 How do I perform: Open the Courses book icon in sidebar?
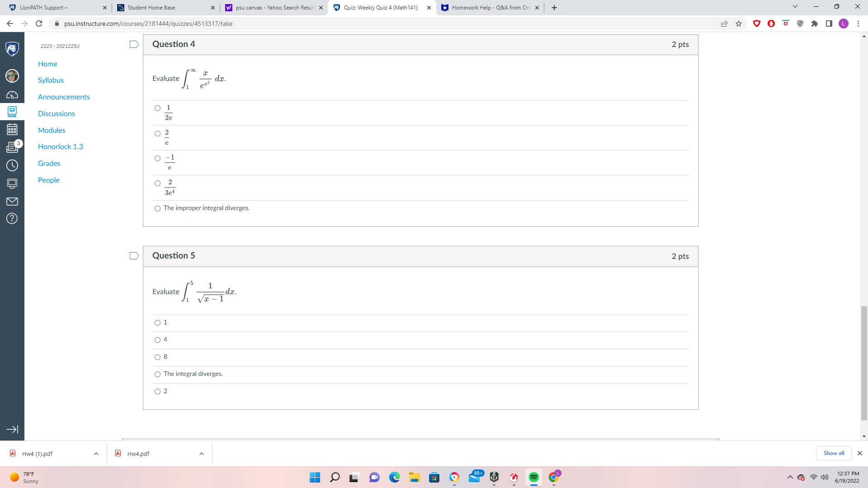point(12,112)
